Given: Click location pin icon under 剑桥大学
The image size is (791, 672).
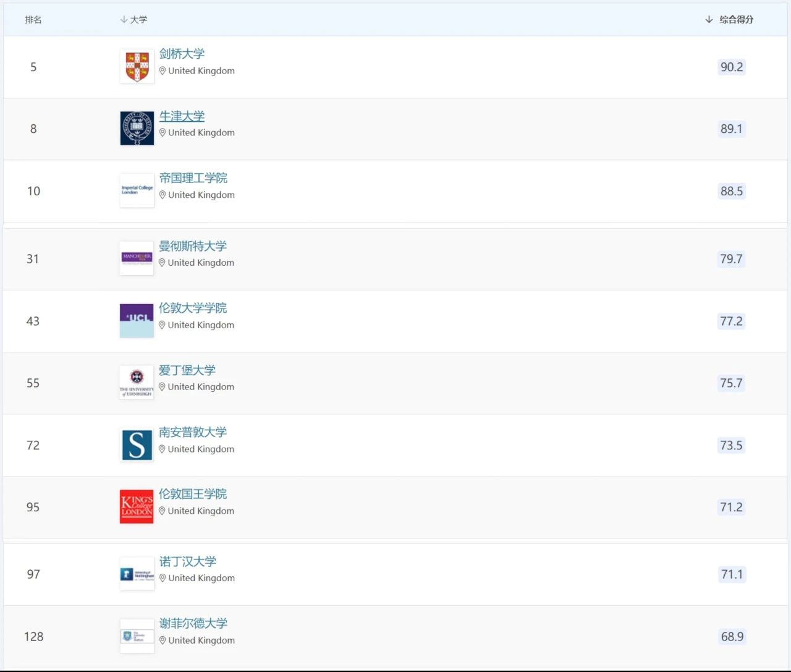Looking at the screenshot, I should click(163, 71).
